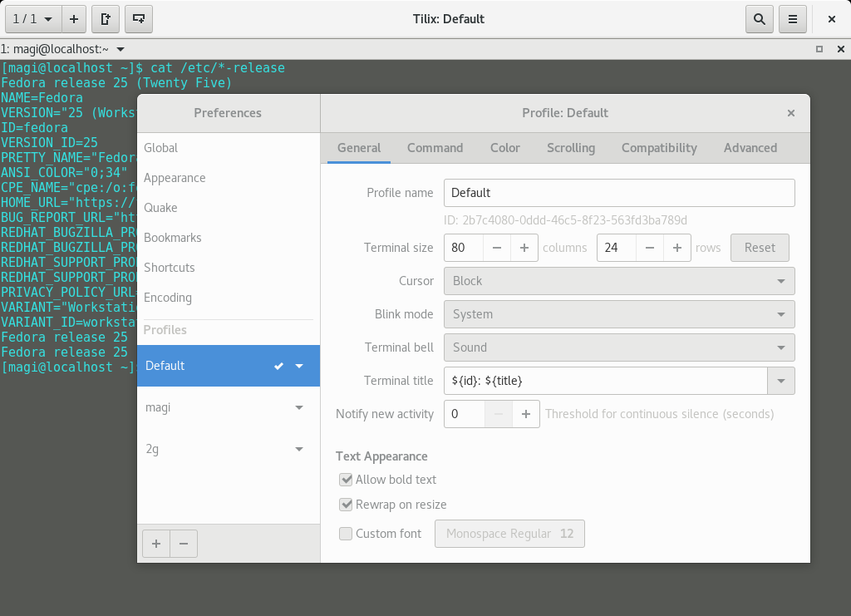
Task: Open Shortcuts preferences section
Action: [x=228, y=268]
